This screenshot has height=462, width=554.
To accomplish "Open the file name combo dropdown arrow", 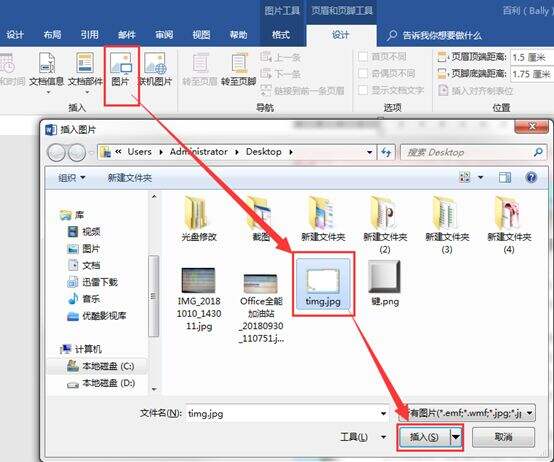I will [x=383, y=413].
